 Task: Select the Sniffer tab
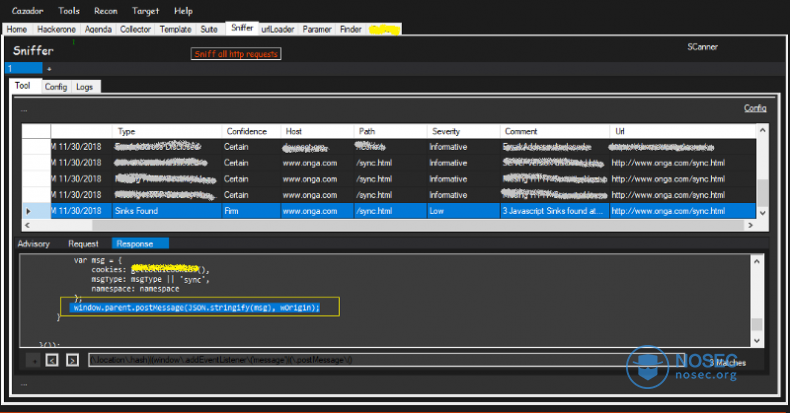242,28
